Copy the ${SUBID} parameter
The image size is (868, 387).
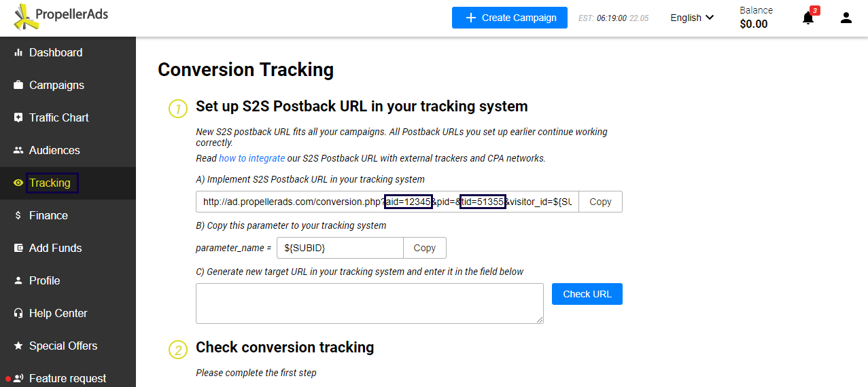[424, 248]
